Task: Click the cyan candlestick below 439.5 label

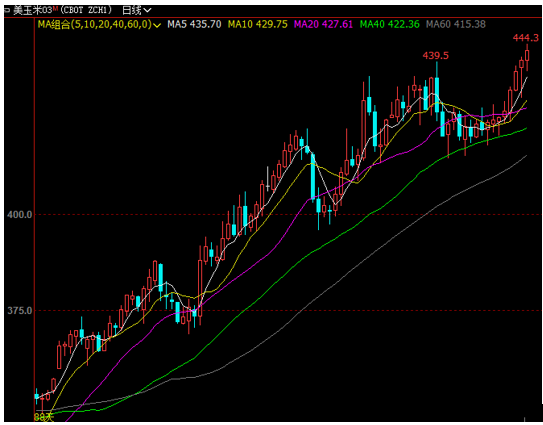Action: click(437, 95)
